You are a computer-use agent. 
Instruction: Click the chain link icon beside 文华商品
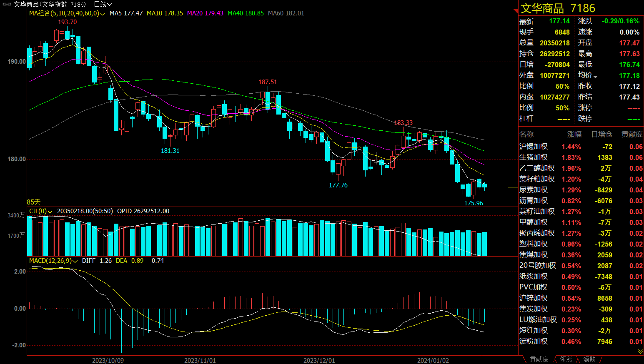point(7,4)
